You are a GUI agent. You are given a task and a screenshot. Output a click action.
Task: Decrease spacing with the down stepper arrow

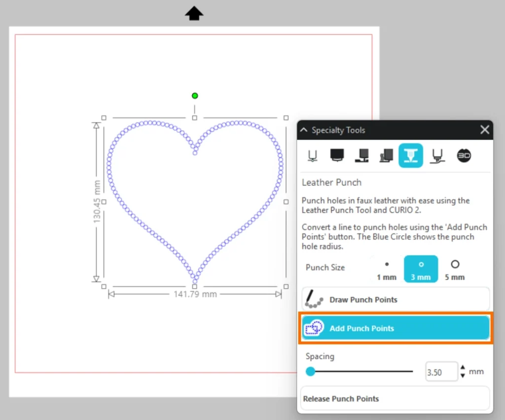(463, 376)
